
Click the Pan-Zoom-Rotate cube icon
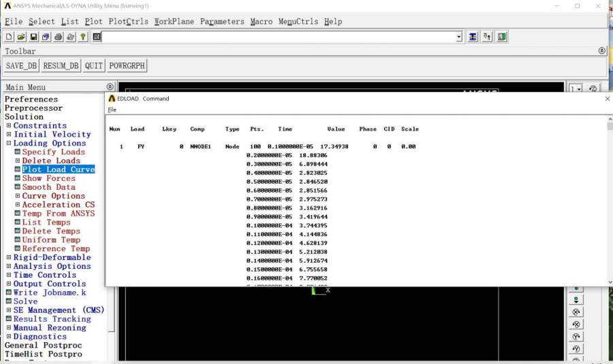[x=46, y=37]
